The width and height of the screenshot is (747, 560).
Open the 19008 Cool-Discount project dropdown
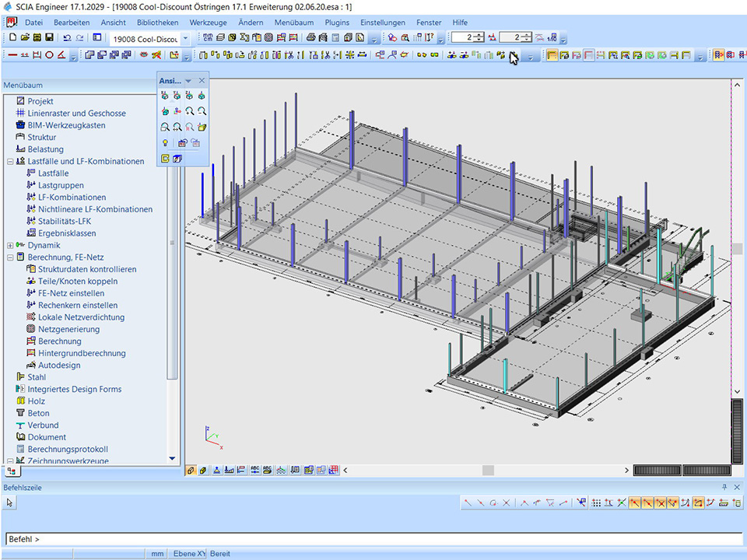[185, 38]
